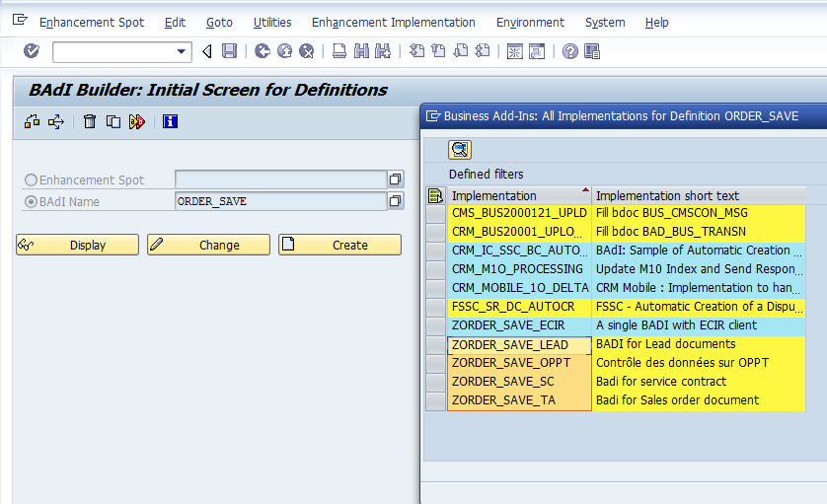
Task: Click the BAdI Name field with ORDER_SAVE
Action: pos(280,201)
